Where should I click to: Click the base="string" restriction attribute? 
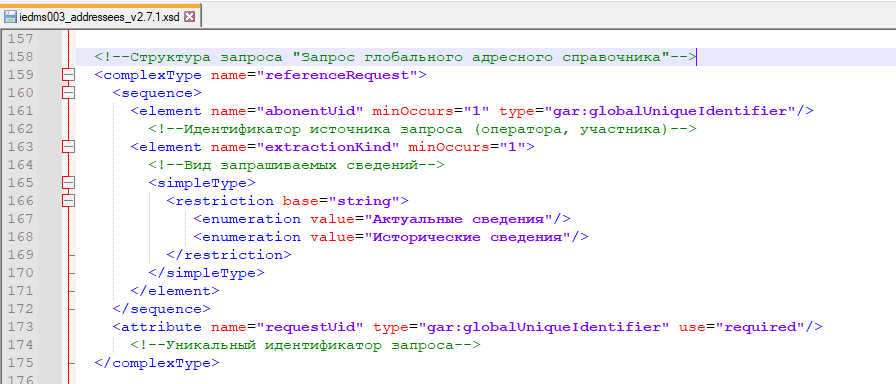(341, 201)
